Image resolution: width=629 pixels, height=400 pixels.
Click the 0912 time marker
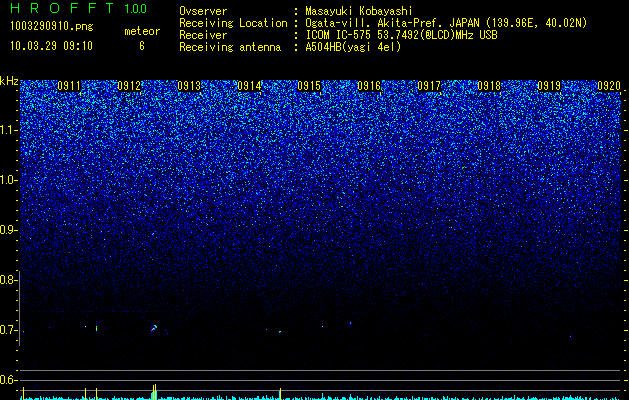pos(129,86)
